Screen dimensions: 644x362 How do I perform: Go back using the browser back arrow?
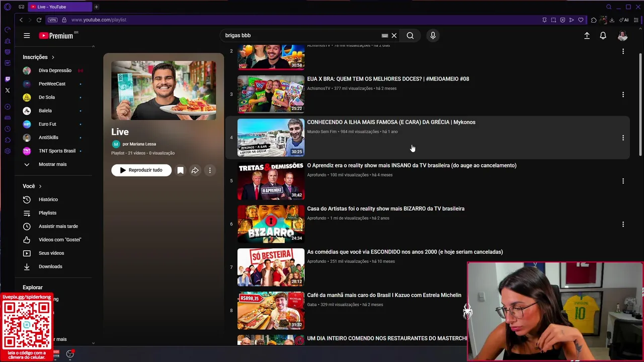pyautogui.click(x=21, y=20)
